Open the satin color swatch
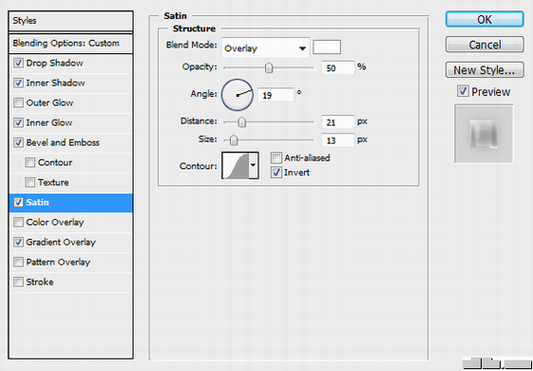The height and width of the screenshot is (371, 533). tap(327, 47)
